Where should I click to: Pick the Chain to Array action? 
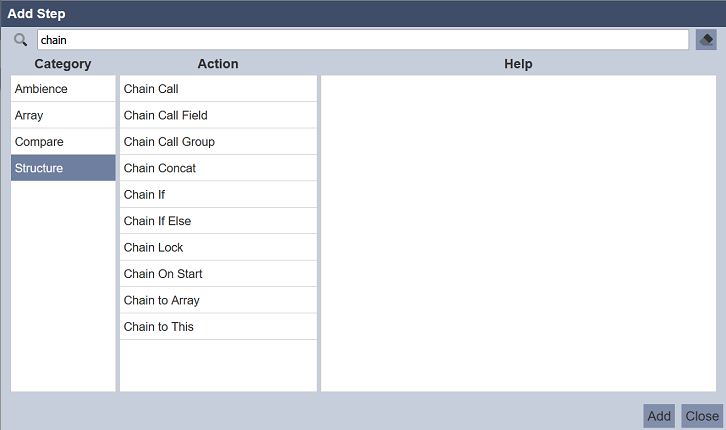pyautogui.click(x=218, y=300)
